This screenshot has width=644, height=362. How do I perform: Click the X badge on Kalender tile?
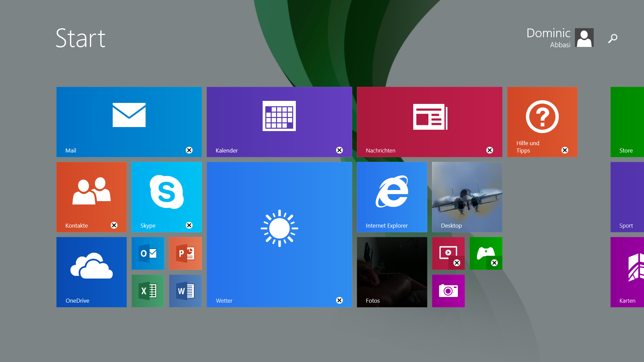pos(339,150)
